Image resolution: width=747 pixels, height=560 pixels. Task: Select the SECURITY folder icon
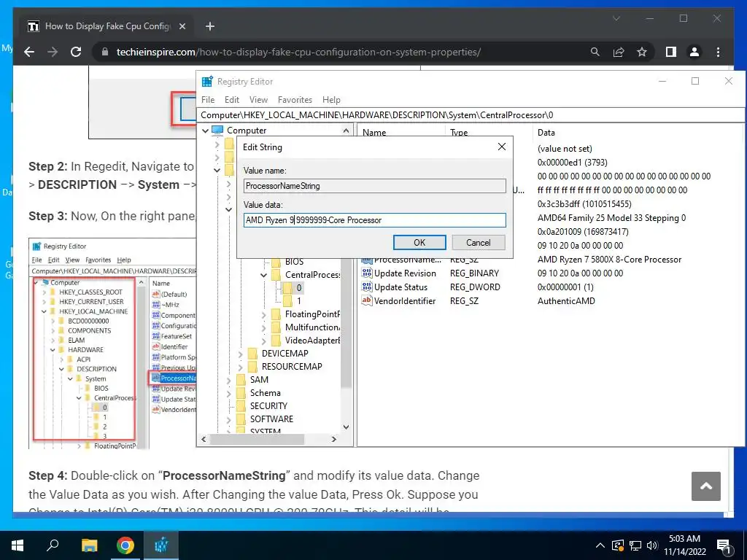[241, 405]
